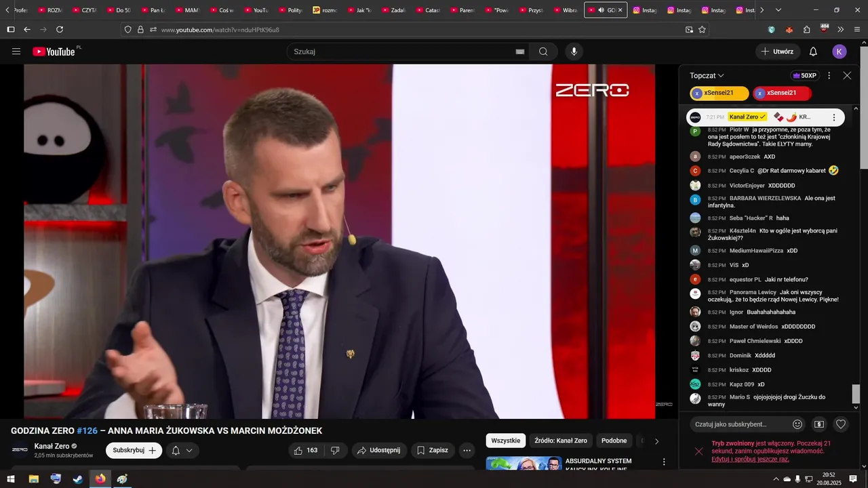This screenshot has height=488, width=868.
Task: Open the browser extensions puzzle icon
Action: tap(806, 30)
